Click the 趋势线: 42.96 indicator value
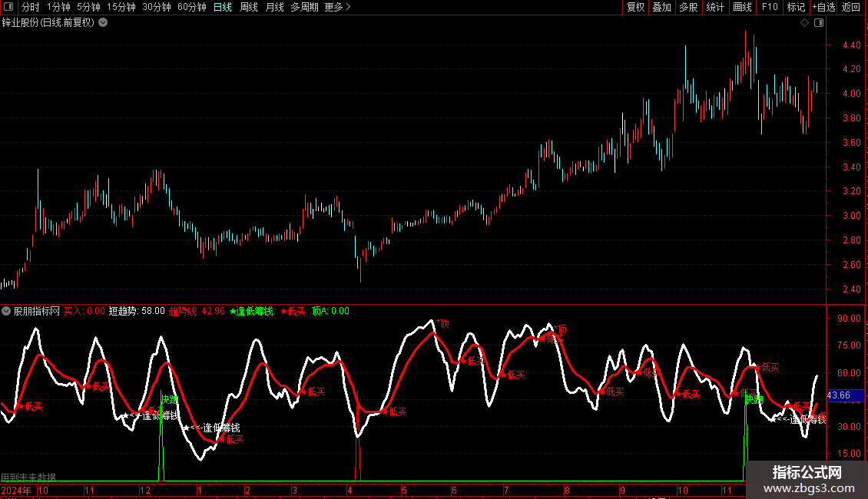 click(197, 311)
